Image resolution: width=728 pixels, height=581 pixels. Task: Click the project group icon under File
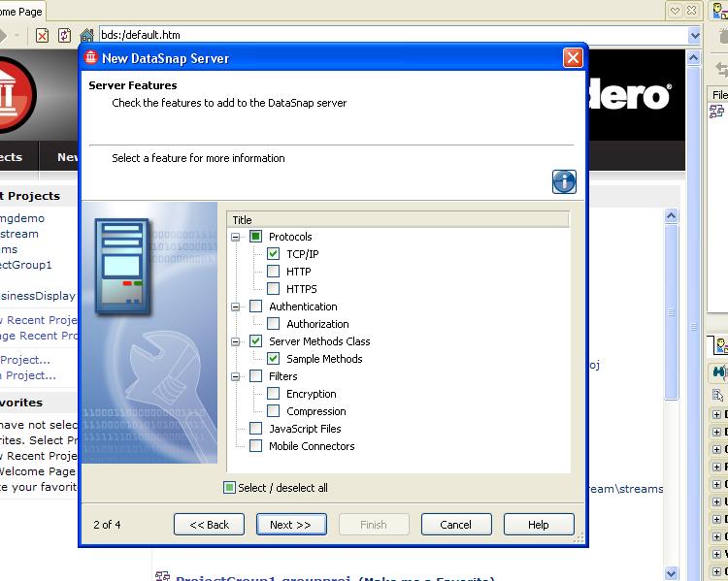coord(718,112)
